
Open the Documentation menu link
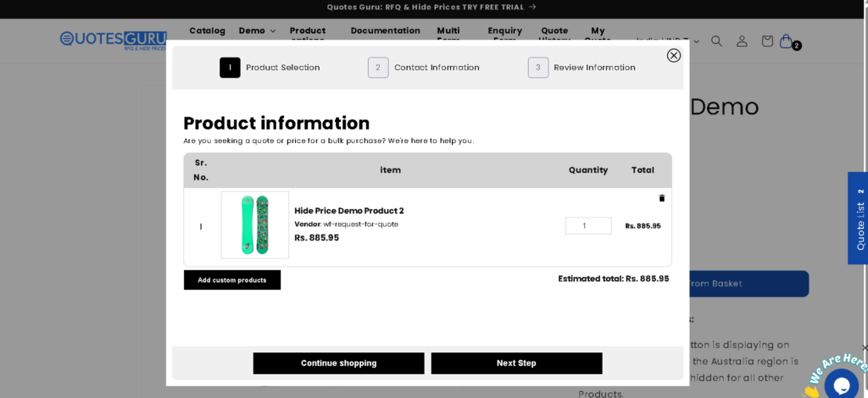tap(385, 30)
